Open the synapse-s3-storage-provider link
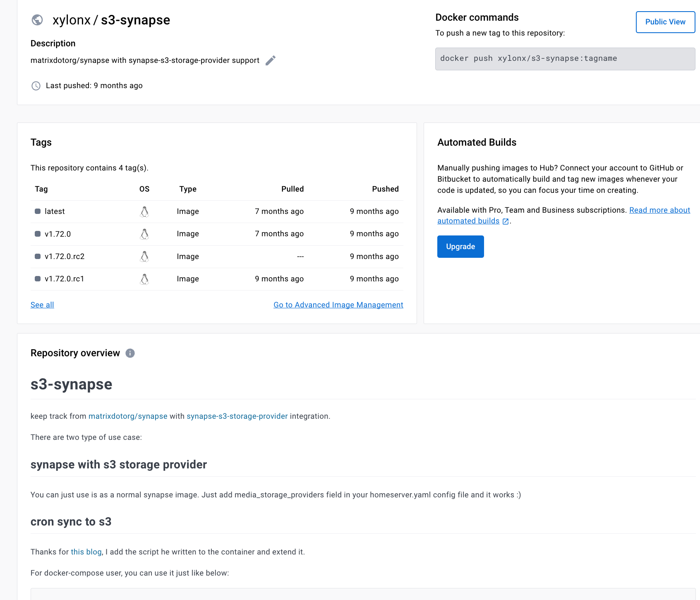 [237, 416]
